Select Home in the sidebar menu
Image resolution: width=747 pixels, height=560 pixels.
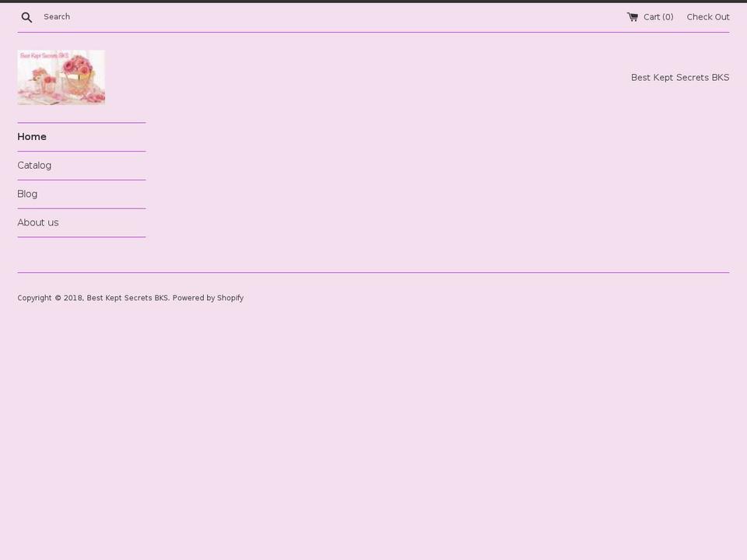click(x=32, y=137)
